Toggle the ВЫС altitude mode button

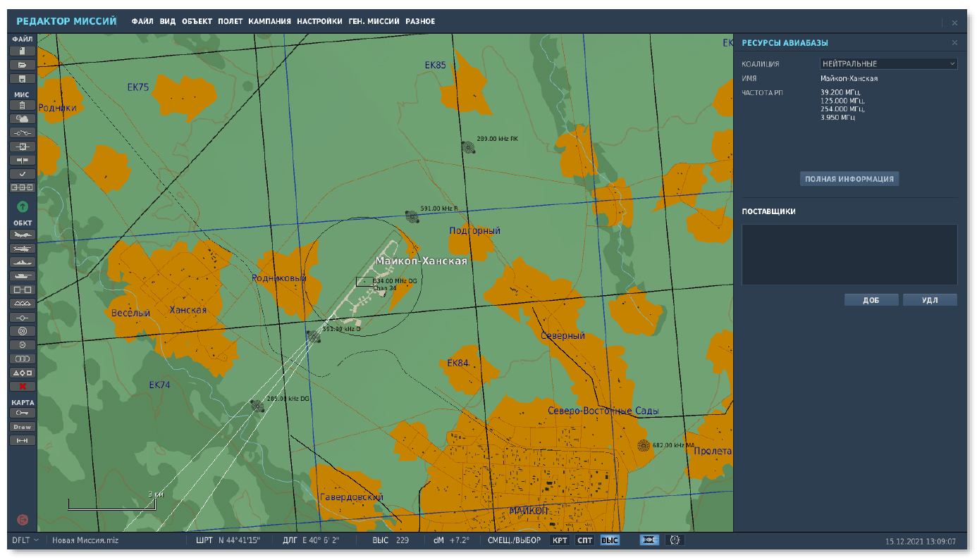coord(610,540)
